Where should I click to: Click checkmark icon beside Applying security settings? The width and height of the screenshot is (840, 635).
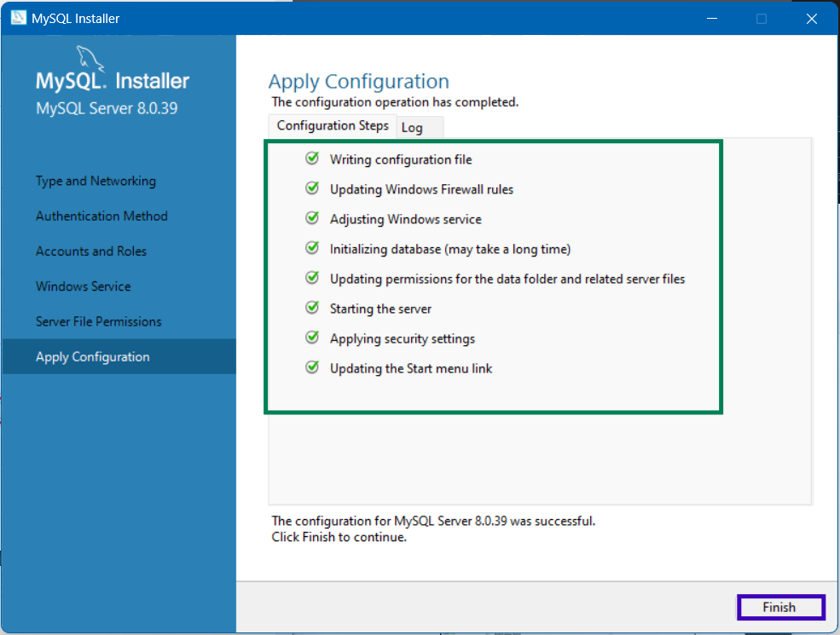312,338
